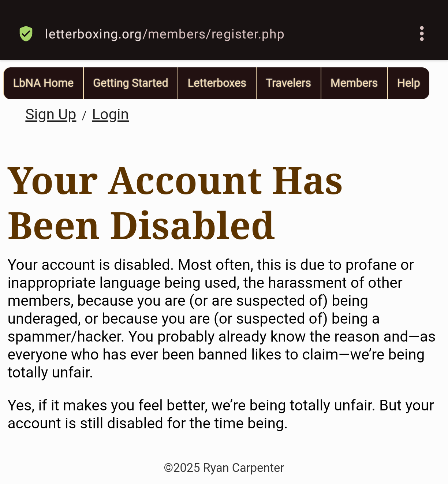Tap the green security shield icon
This screenshot has height=484, width=448.
tap(26, 34)
